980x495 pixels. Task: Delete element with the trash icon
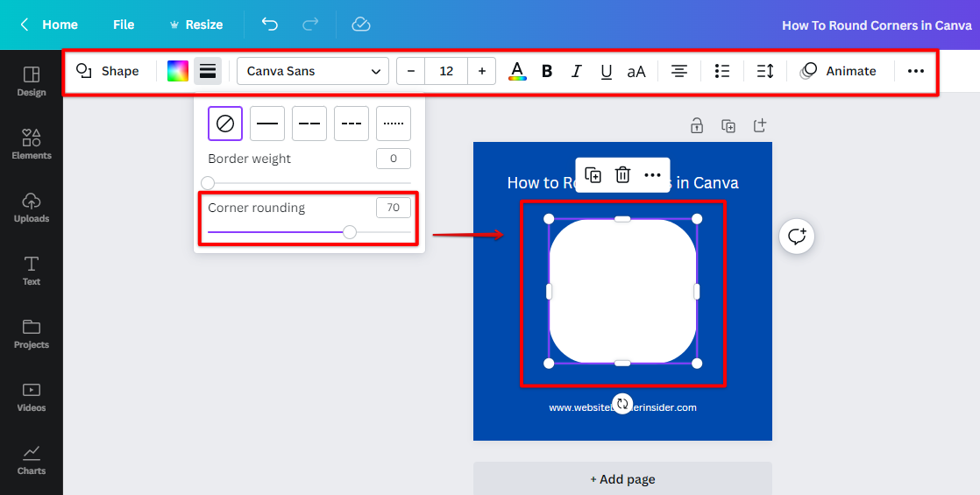click(622, 175)
